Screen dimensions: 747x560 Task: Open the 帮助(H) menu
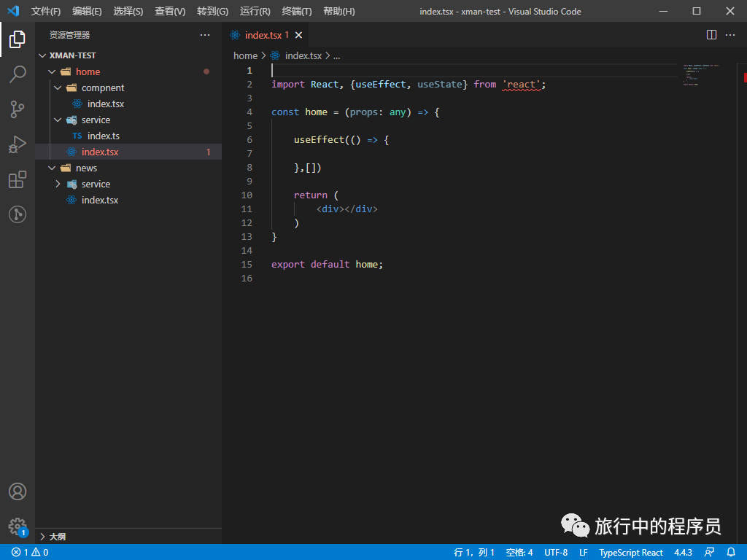click(339, 12)
